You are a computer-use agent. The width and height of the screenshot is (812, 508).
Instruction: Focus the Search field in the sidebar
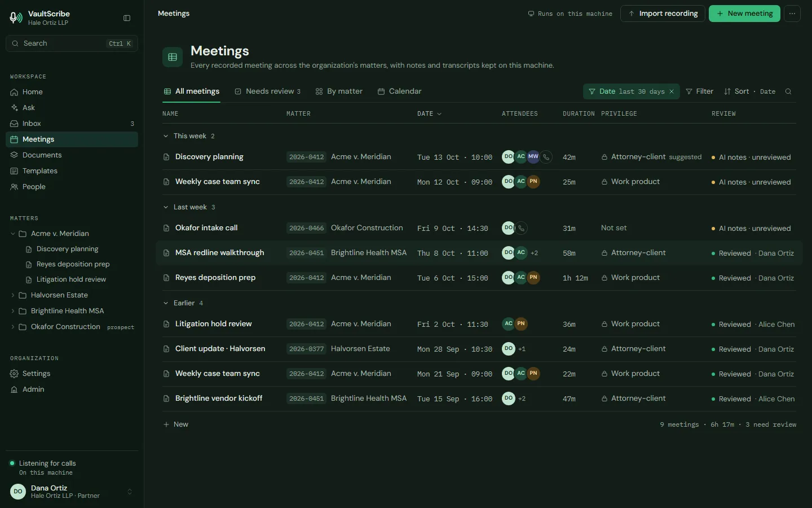point(72,43)
